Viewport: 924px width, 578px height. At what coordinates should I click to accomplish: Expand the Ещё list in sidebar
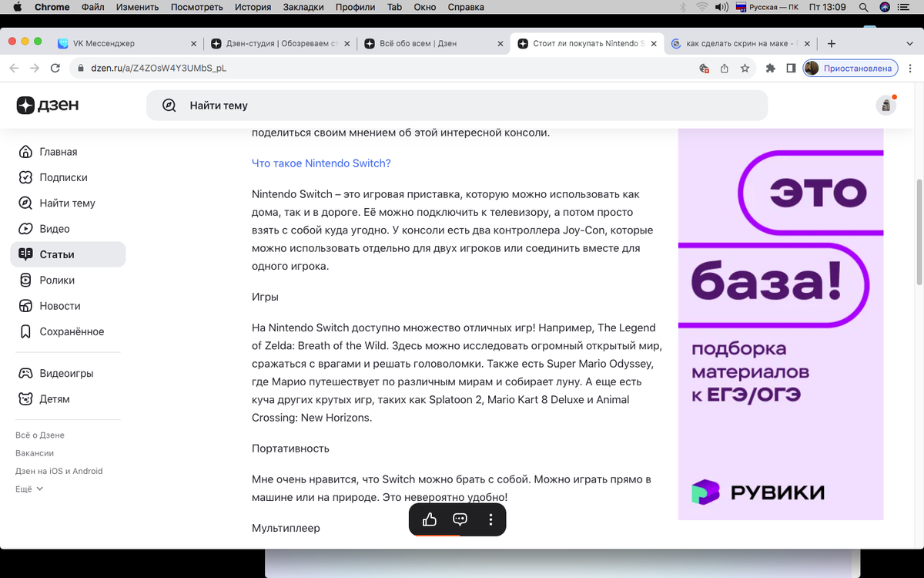click(29, 489)
